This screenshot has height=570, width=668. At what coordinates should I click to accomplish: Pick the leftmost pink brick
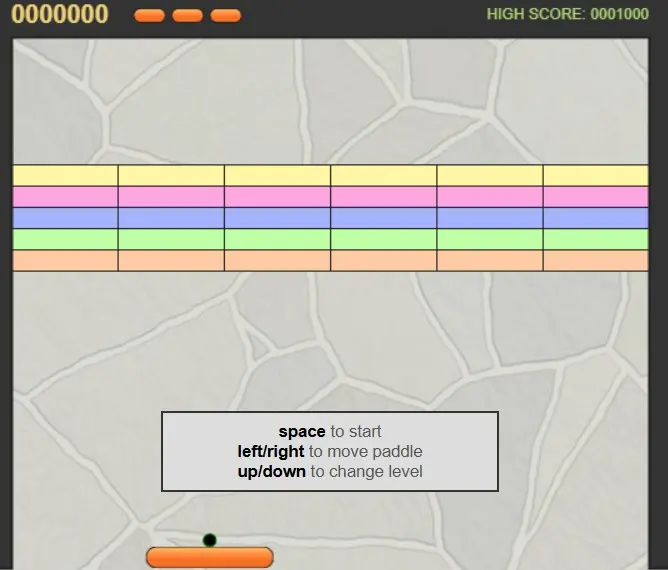65,197
